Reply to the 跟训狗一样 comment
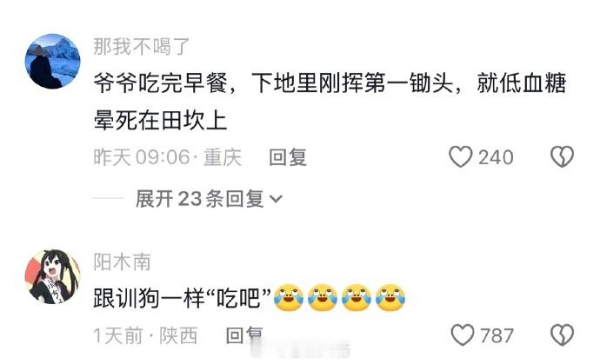Viewport: 600px width, 364px height. [244, 335]
